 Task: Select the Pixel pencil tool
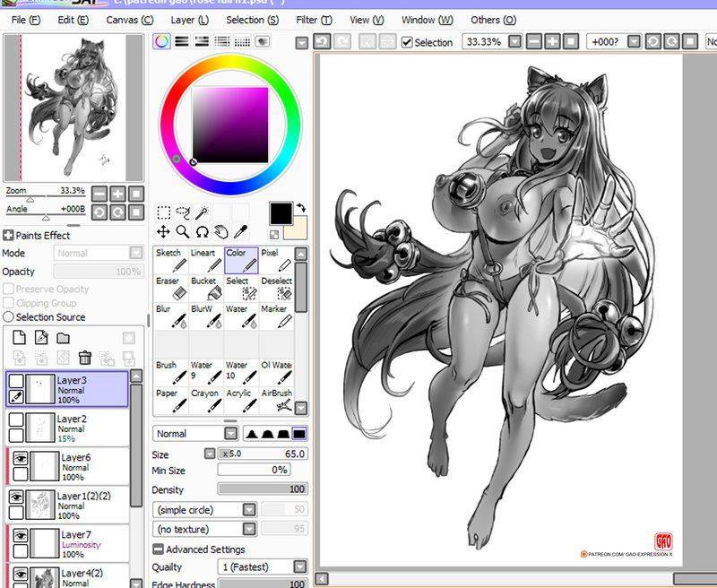pyautogui.click(x=276, y=260)
